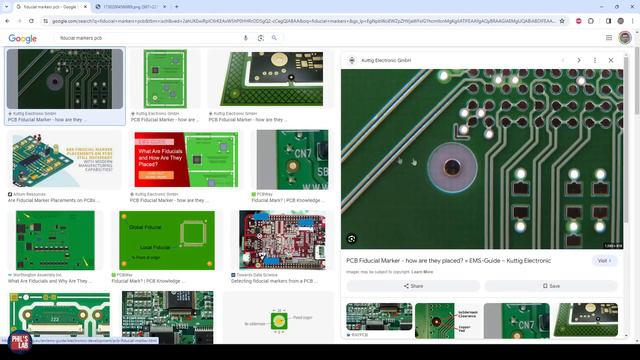The height and width of the screenshot is (360, 640).
Task: Open the black PCB with green mesh result
Action: tap(271, 79)
